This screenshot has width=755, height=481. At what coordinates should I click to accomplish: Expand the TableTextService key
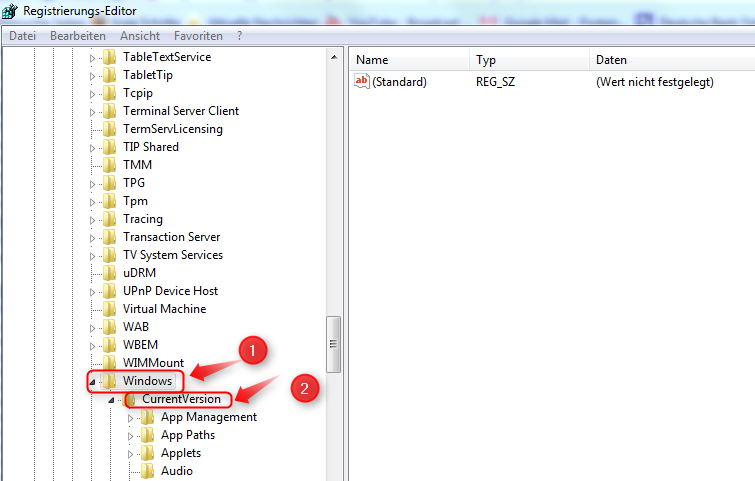(x=92, y=58)
